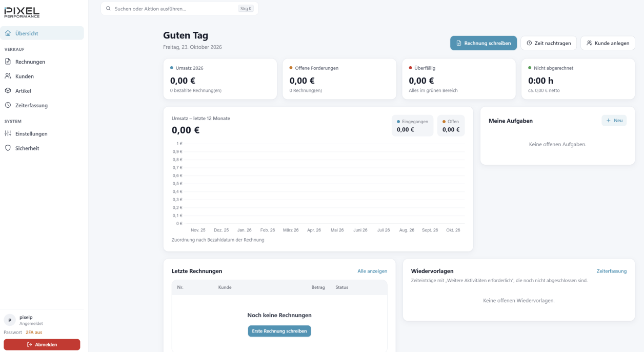Click the people icon beside Kunden
Image resolution: width=644 pixels, height=352 pixels.
pos(8,76)
